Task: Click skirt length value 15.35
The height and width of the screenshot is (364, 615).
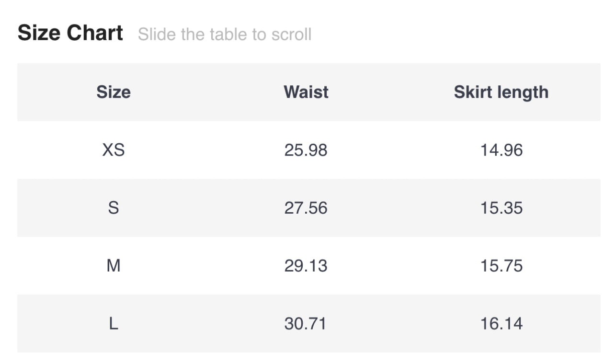Action: click(501, 208)
